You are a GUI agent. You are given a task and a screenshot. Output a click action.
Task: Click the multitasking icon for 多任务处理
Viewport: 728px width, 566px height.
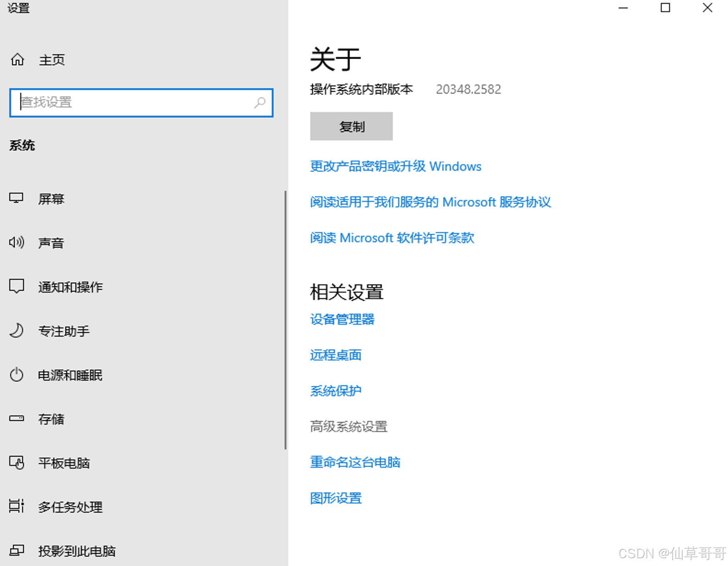pos(17,506)
